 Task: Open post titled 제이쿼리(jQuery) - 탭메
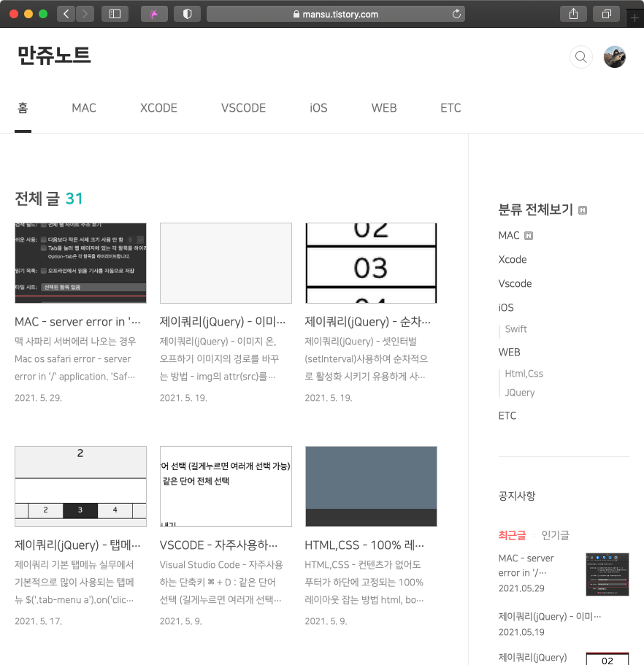point(77,545)
